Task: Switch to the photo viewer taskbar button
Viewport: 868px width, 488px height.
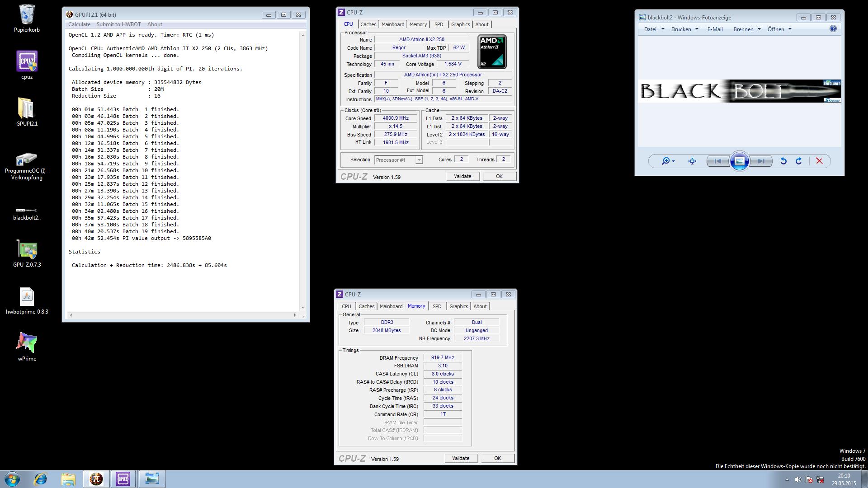Action: click(152, 479)
